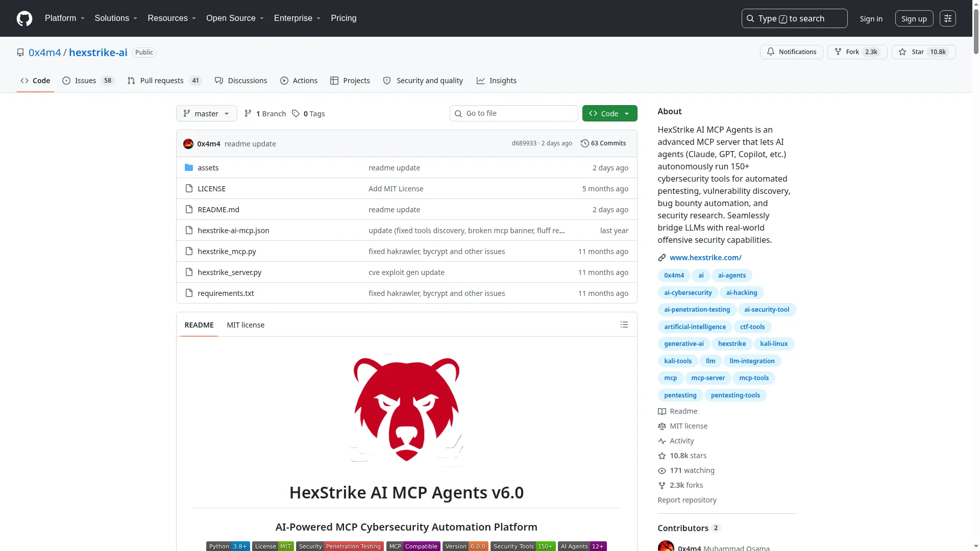This screenshot has width=980, height=551.
Task: Click the ai-cybersecurity topic tag
Action: [x=688, y=293]
